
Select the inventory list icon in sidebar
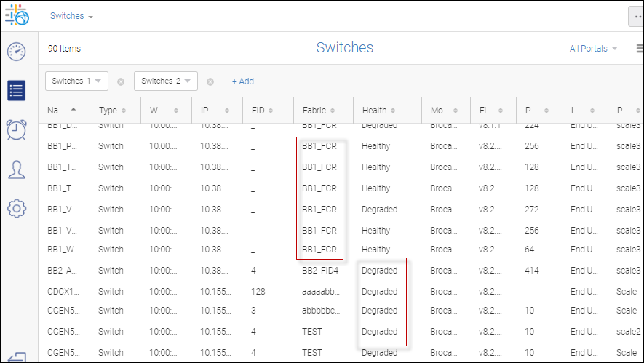[x=17, y=90]
